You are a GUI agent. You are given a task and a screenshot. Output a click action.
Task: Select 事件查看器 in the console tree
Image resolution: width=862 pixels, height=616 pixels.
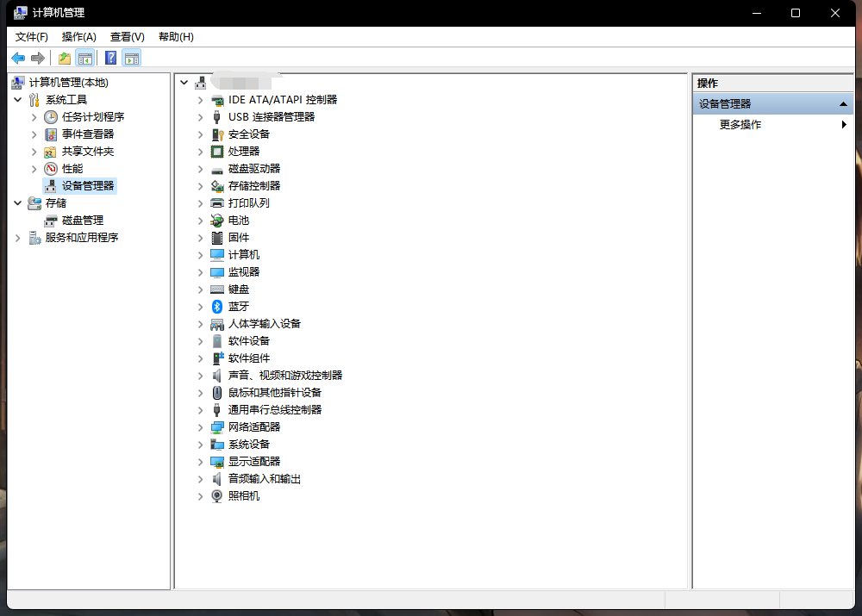point(87,134)
